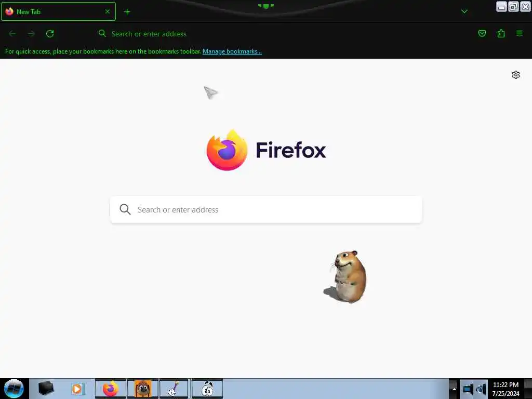Image resolution: width=532 pixels, height=399 pixels.
Task: Open the googly eyes taskbar app
Action: (x=207, y=389)
